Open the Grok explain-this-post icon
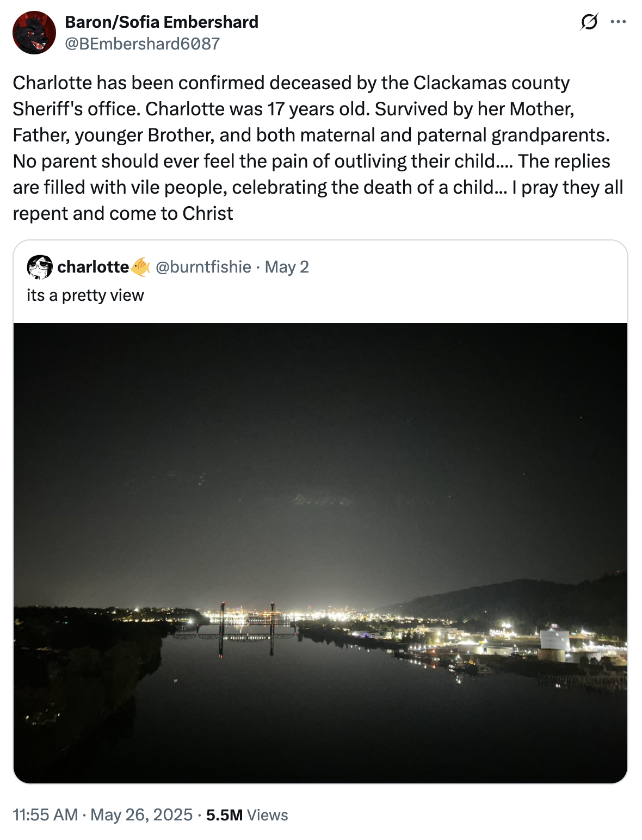 pyautogui.click(x=589, y=22)
